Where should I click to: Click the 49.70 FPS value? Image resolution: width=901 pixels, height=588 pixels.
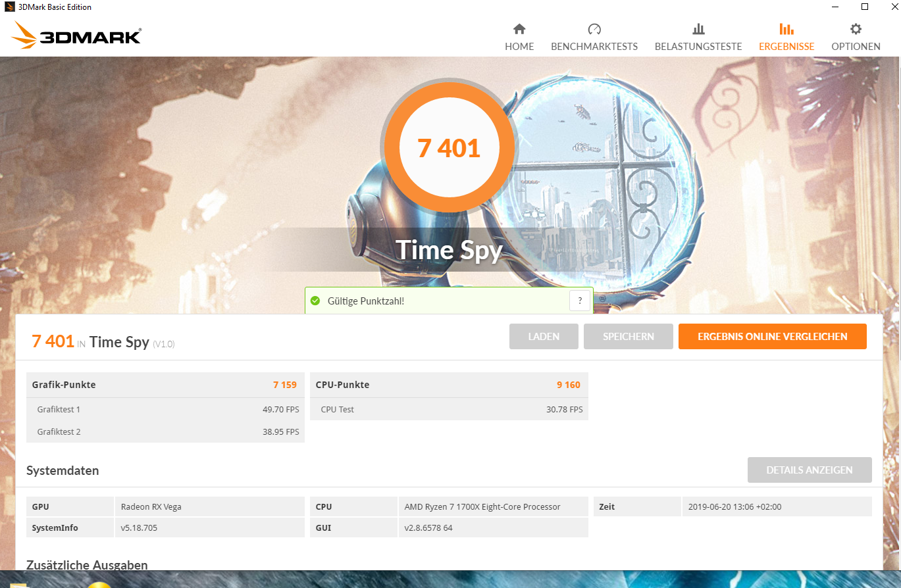click(x=281, y=409)
